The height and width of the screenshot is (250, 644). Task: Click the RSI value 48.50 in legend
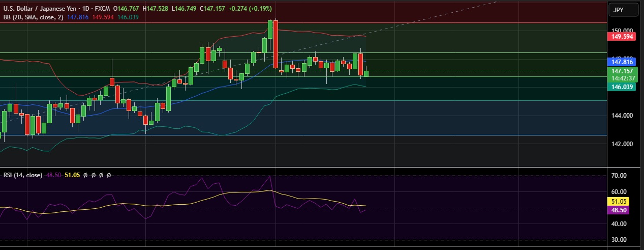[x=54, y=175]
